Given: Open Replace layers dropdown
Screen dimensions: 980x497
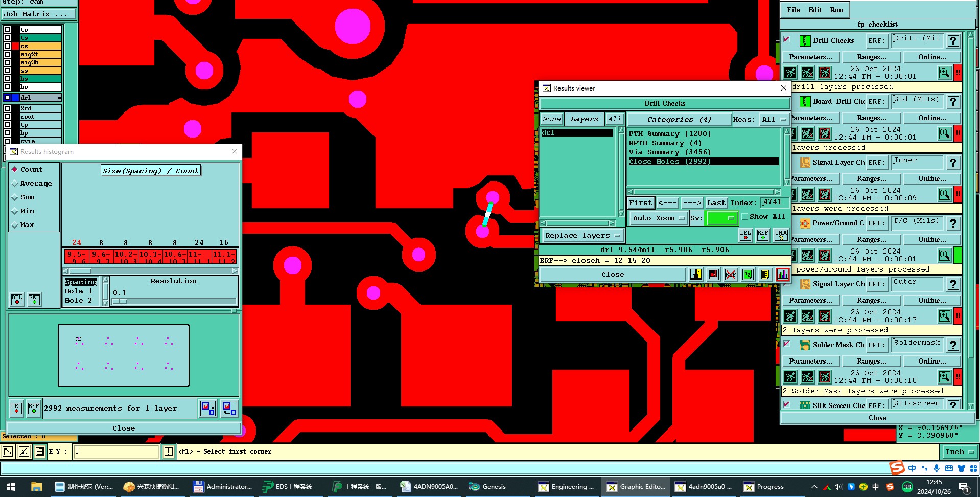Looking at the screenshot, I should (x=582, y=236).
